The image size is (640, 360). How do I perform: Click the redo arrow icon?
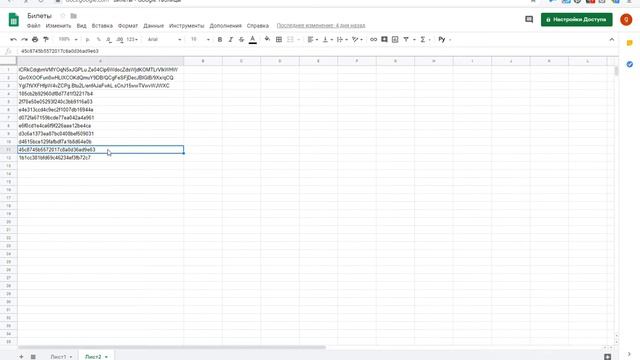point(24,40)
